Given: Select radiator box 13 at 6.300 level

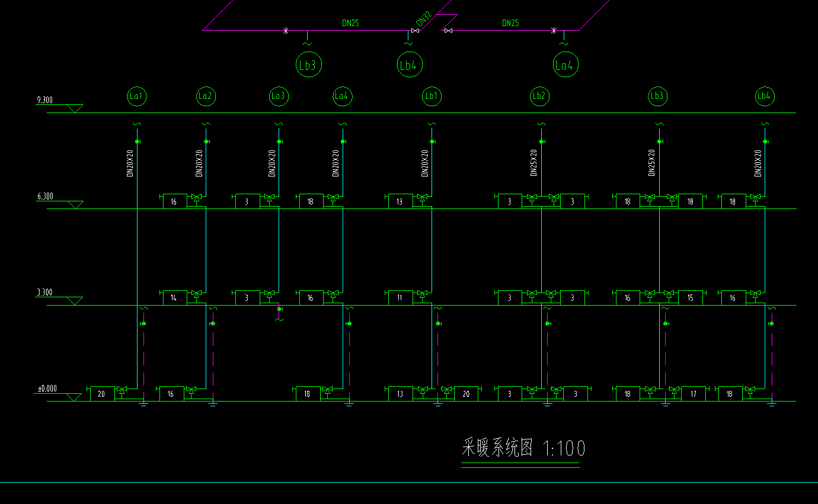Looking at the screenshot, I should [x=400, y=201].
